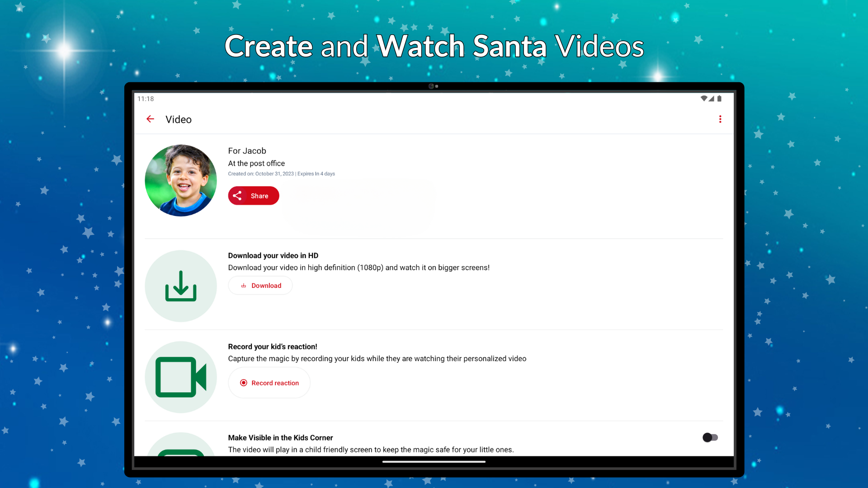868x488 pixels.
Task: Tap the share symbol inside Share button
Action: point(237,196)
